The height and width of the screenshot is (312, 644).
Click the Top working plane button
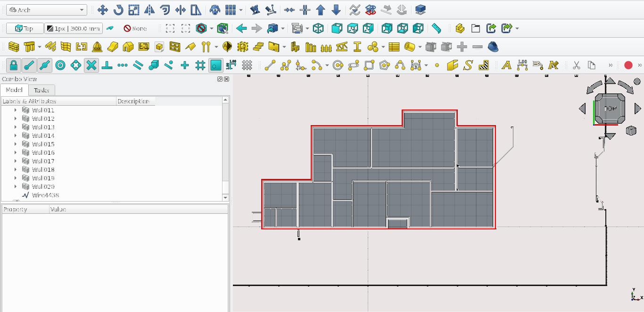[x=25, y=28]
